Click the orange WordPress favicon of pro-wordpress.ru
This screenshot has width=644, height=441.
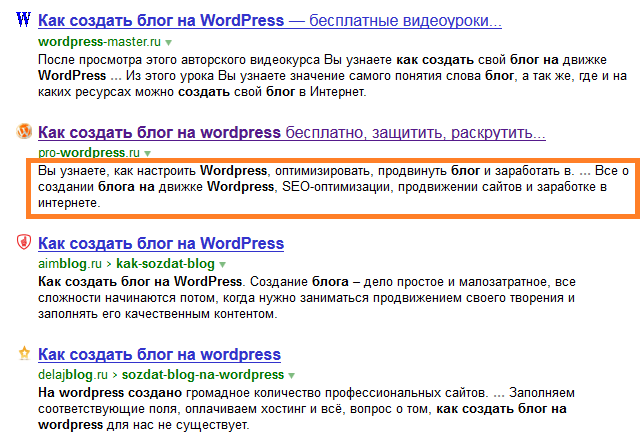pyautogui.click(x=24, y=131)
